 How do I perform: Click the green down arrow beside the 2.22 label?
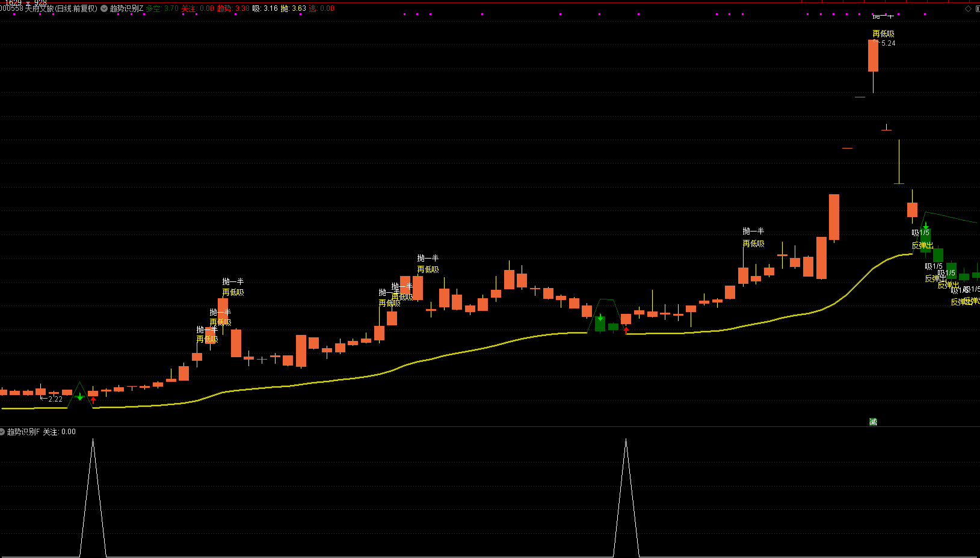point(80,397)
